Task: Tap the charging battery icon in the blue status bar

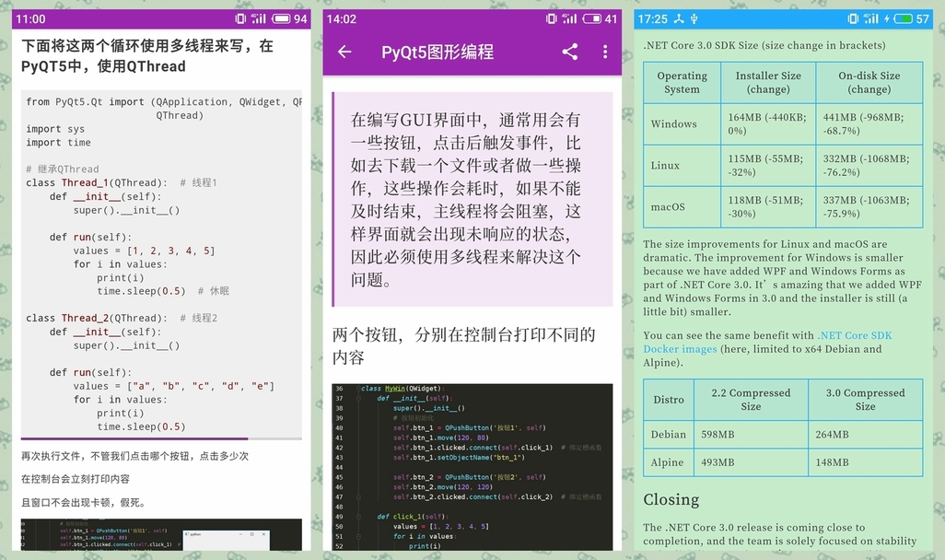Action: (902, 18)
